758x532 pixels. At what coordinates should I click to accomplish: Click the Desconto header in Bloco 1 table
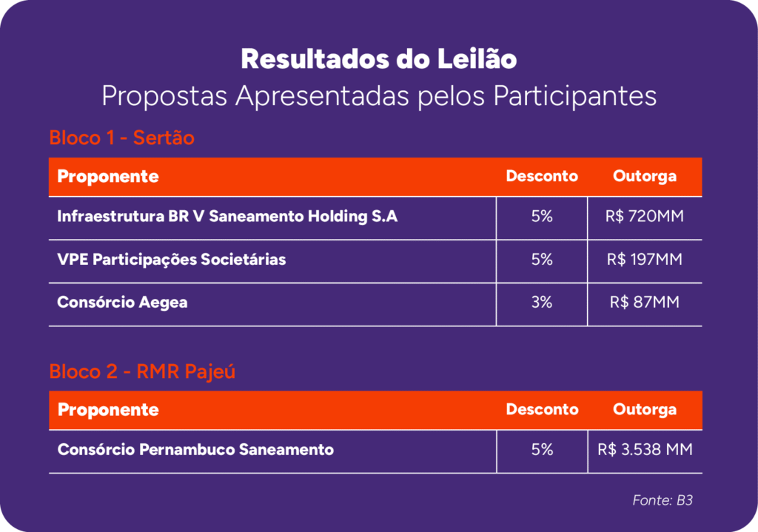(542, 177)
